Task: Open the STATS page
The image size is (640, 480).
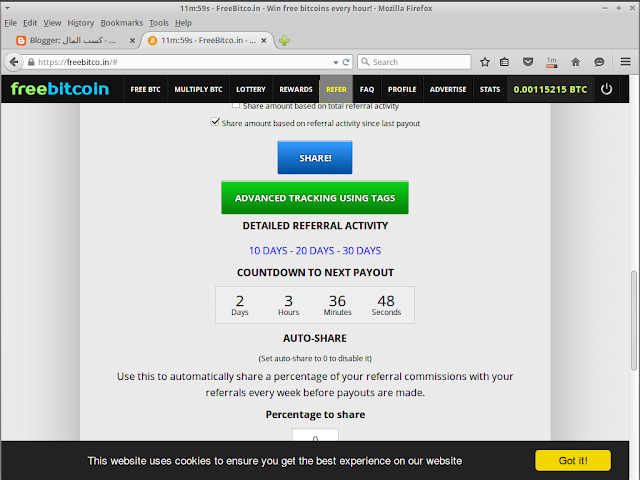Action: coord(490,89)
